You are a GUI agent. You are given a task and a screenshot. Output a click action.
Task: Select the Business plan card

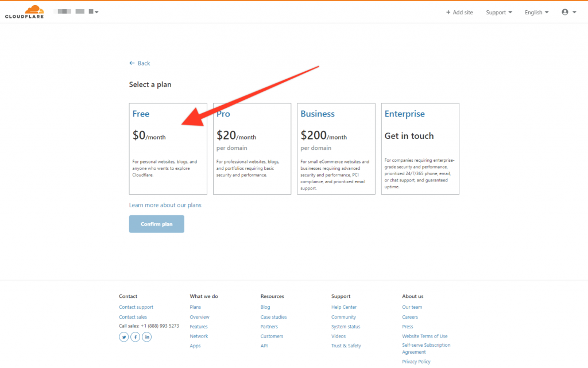coord(336,149)
